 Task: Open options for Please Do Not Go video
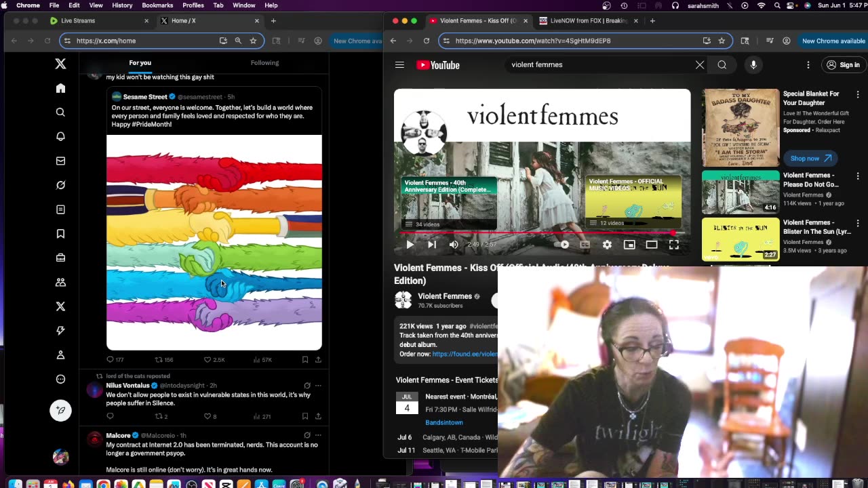pos(858,176)
